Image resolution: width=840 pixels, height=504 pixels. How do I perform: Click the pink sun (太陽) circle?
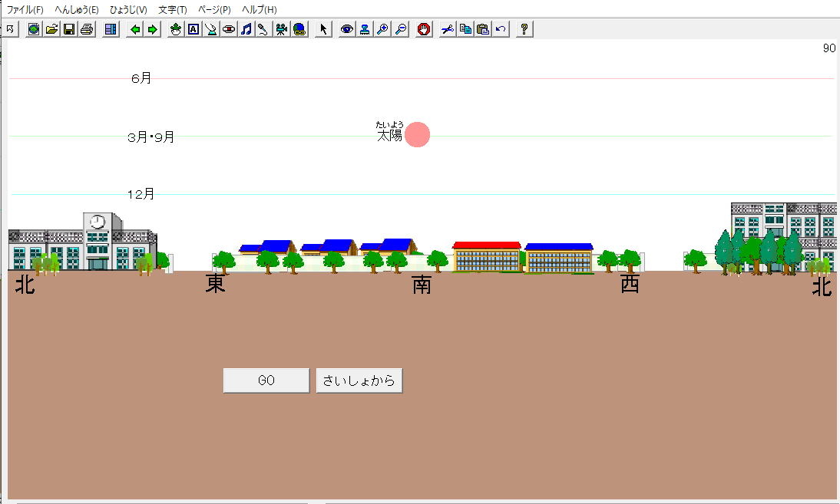[x=418, y=134]
